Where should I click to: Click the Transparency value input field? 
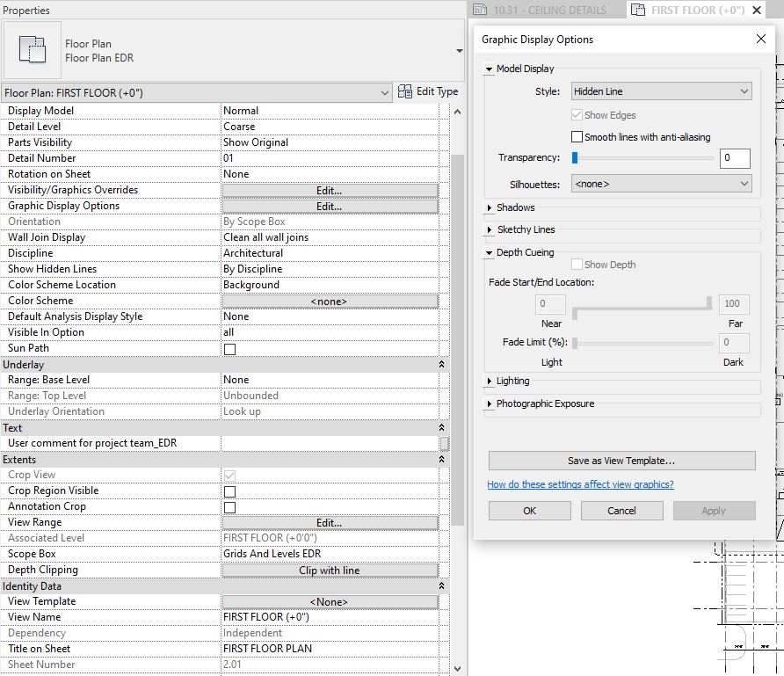734,158
